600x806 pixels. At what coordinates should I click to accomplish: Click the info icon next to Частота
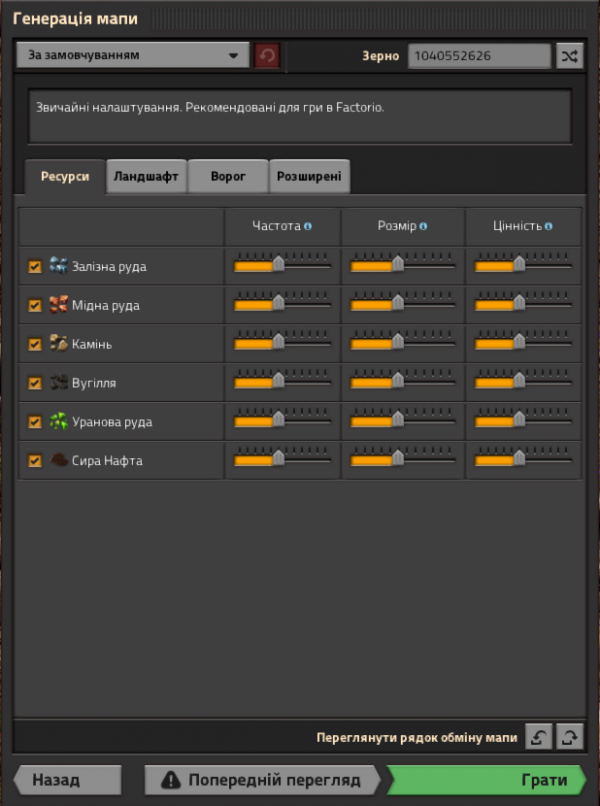click(307, 226)
